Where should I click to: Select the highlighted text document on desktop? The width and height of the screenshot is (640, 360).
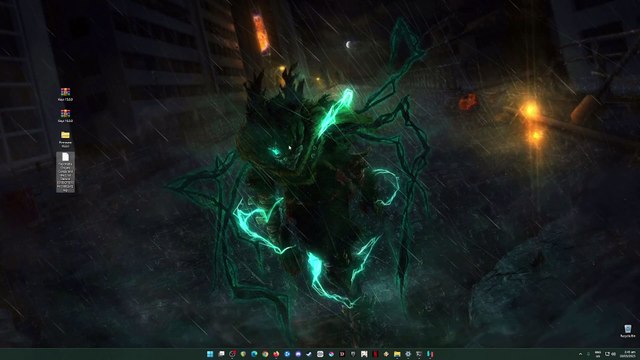coord(65,172)
